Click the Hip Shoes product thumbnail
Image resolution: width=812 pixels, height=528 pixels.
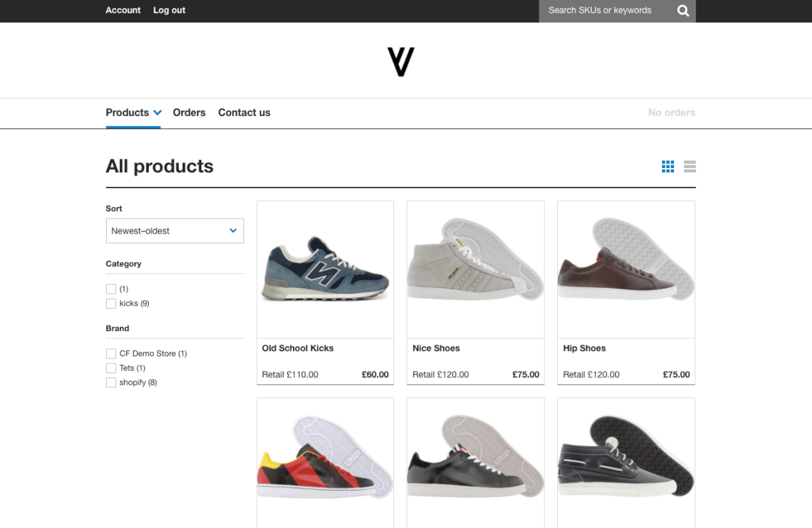click(625, 269)
